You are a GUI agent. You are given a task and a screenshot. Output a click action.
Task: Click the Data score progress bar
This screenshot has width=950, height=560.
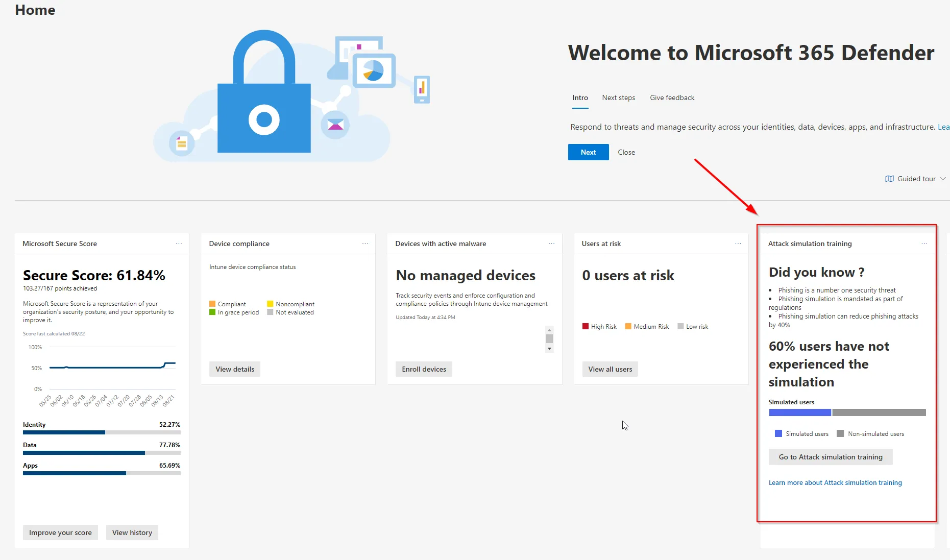(x=102, y=453)
